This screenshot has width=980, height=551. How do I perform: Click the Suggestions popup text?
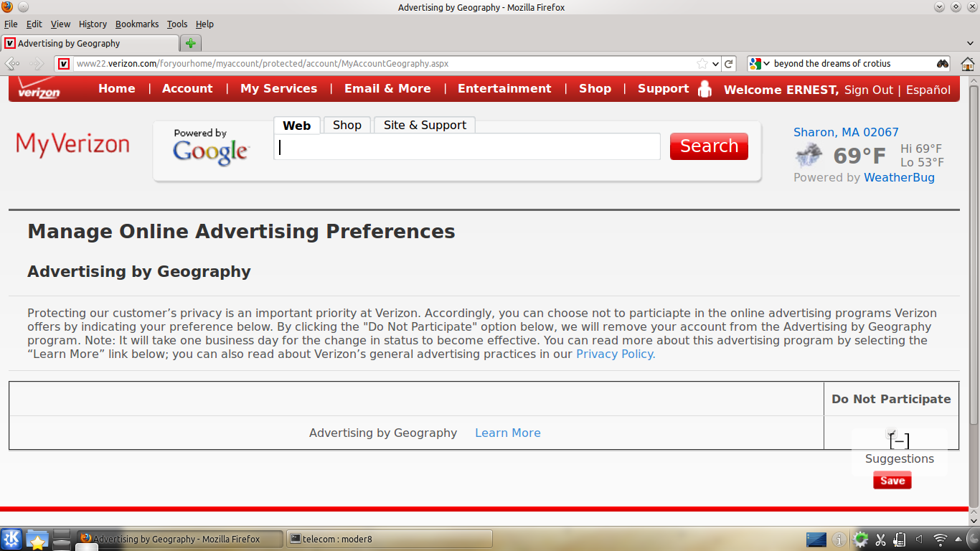[x=900, y=458]
